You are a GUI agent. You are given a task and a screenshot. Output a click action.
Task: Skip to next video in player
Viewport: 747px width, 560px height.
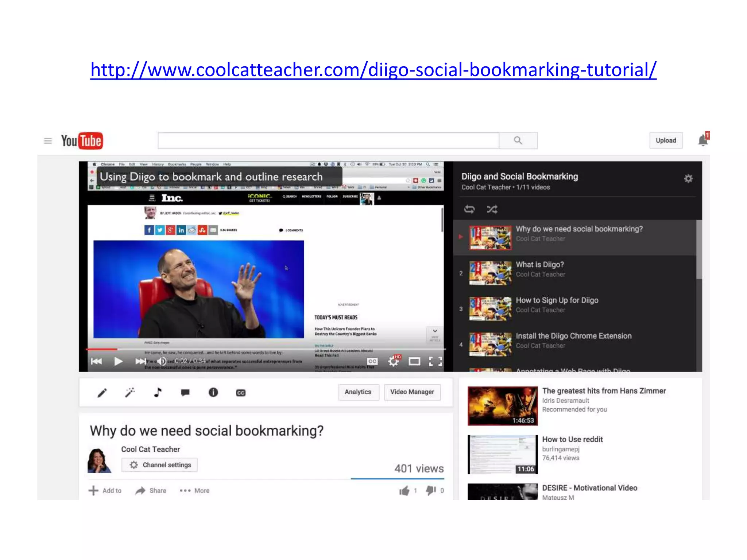(140, 361)
